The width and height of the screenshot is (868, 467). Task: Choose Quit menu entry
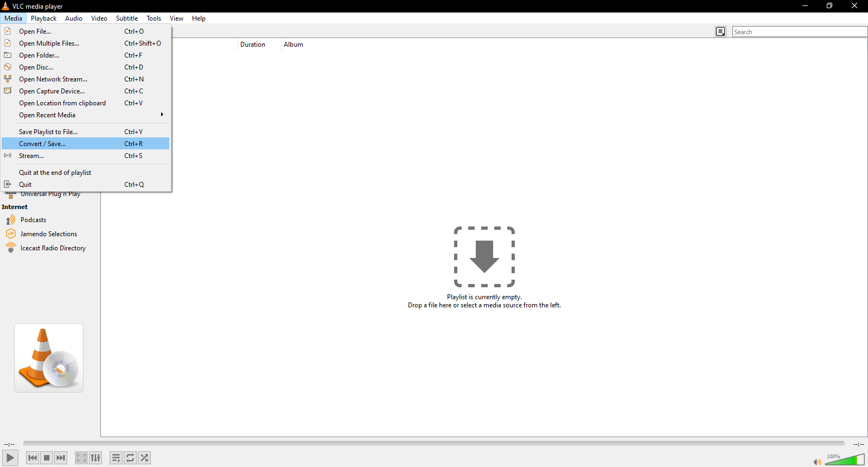pyautogui.click(x=86, y=184)
